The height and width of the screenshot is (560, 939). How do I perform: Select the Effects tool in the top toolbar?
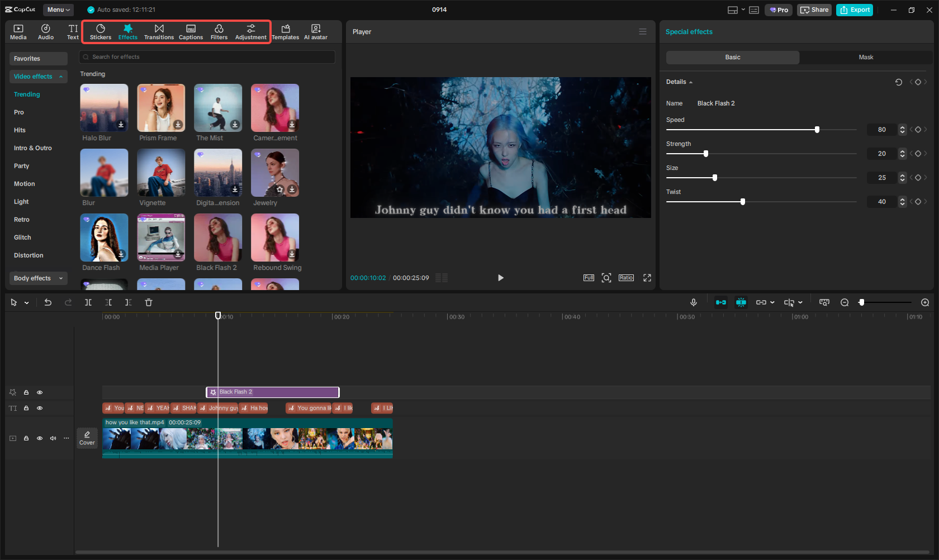[127, 31]
